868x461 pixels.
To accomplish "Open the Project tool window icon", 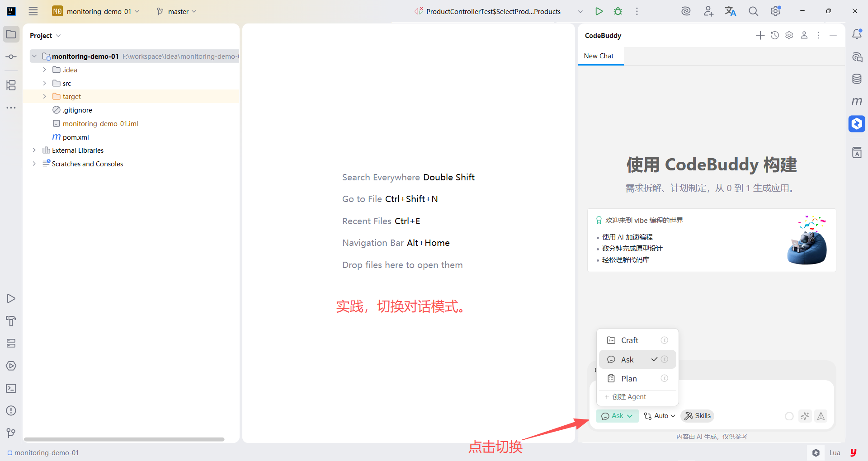I will 11,34.
